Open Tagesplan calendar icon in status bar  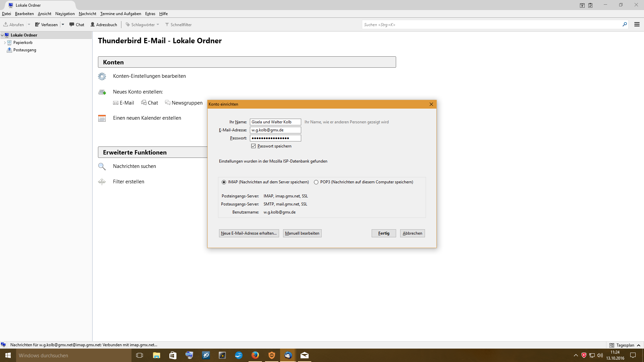click(x=612, y=345)
